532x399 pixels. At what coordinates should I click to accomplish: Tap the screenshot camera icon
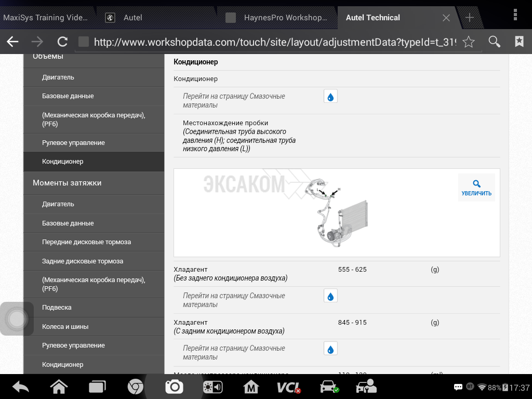point(174,387)
